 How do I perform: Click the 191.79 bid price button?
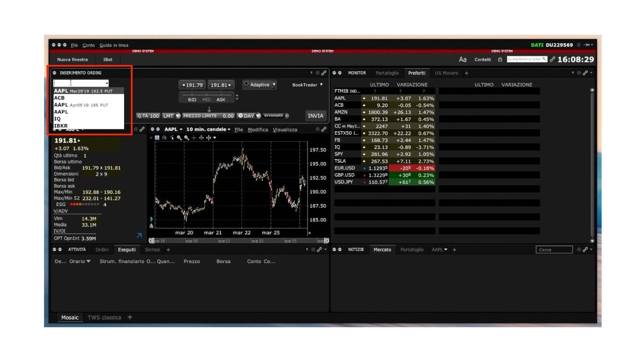click(192, 85)
